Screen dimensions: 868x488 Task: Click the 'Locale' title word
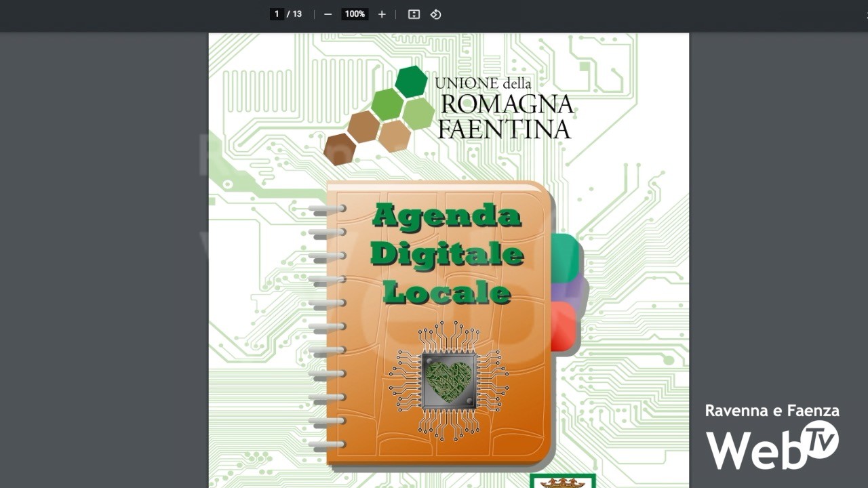pos(446,293)
